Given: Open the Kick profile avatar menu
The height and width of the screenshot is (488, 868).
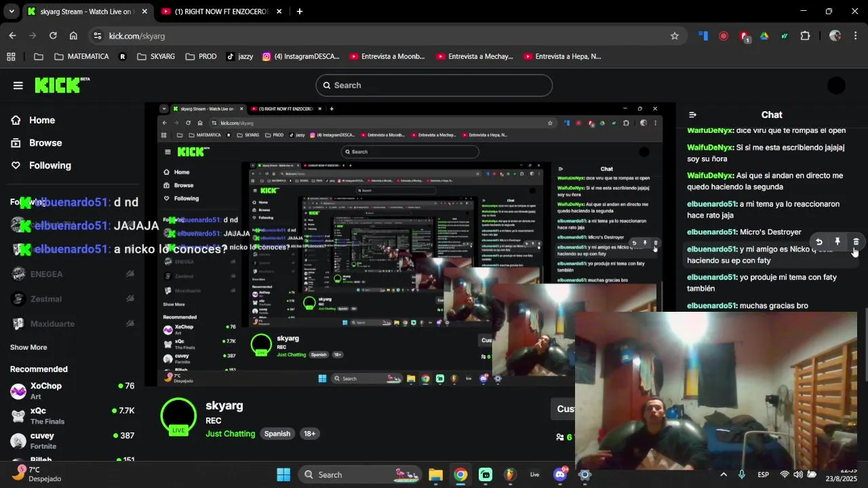Looking at the screenshot, I should 837,85.
